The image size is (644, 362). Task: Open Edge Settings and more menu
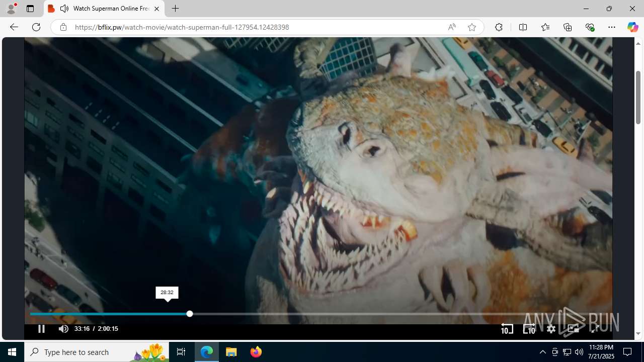[612, 27]
